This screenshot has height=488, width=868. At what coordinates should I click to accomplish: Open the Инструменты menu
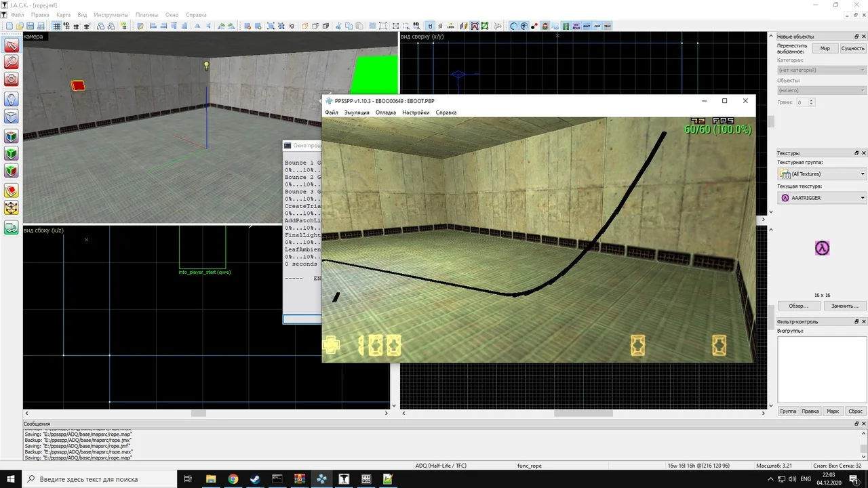(111, 14)
